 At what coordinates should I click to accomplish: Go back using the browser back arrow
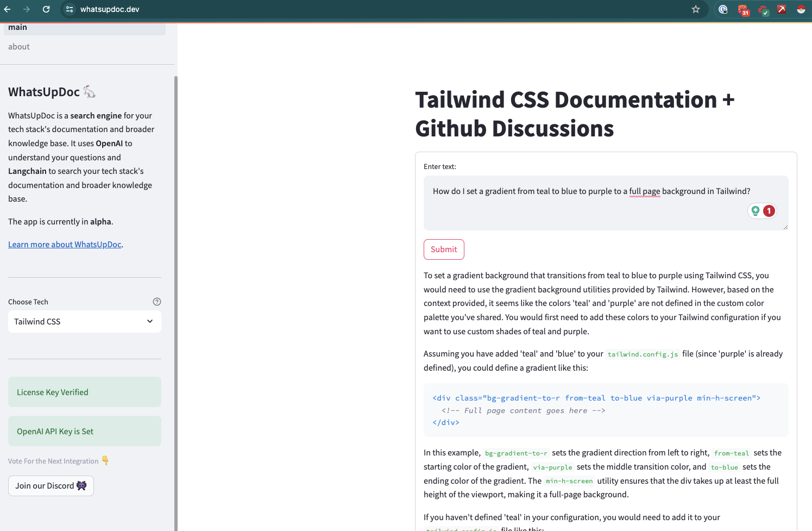pos(7,9)
